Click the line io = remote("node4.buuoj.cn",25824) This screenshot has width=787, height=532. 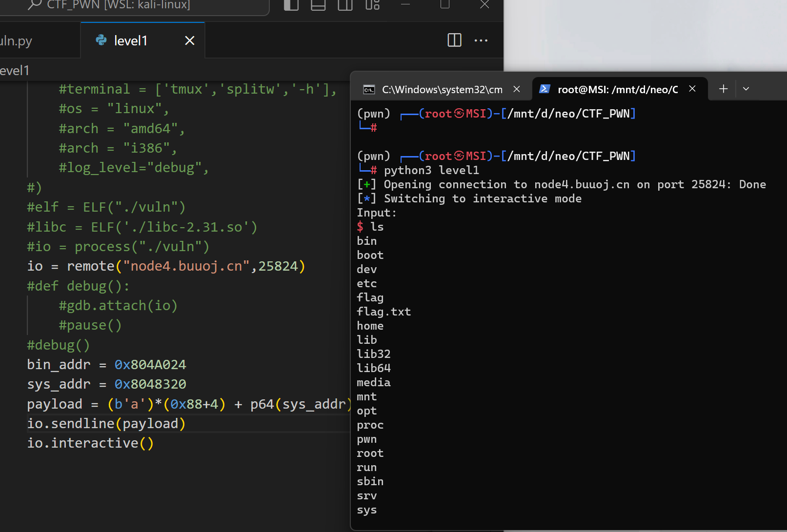click(x=166, y=266)
